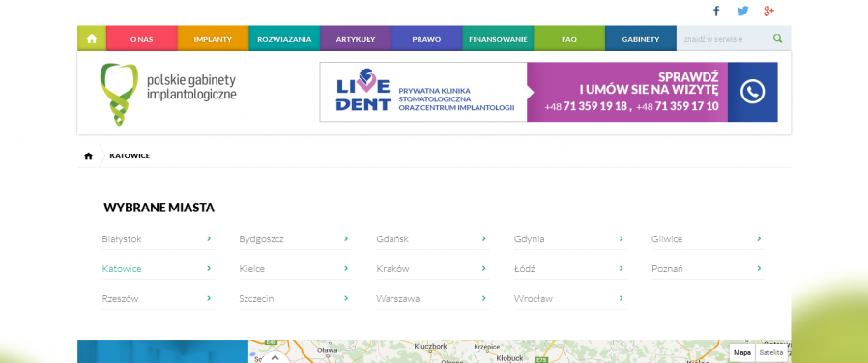This screenshot has width=868, height=363.
Task: Select the Kielce city link
Action: (252, 269)
